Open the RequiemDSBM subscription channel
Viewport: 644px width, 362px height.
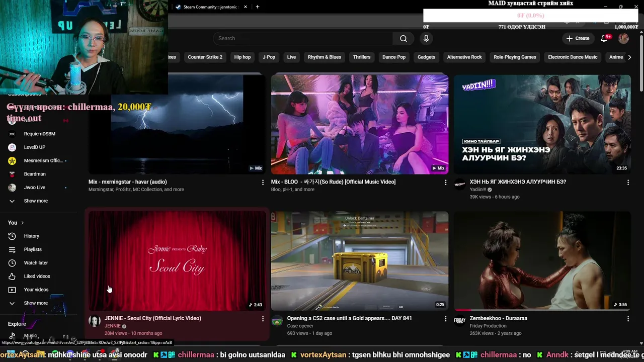pos(39,134)
